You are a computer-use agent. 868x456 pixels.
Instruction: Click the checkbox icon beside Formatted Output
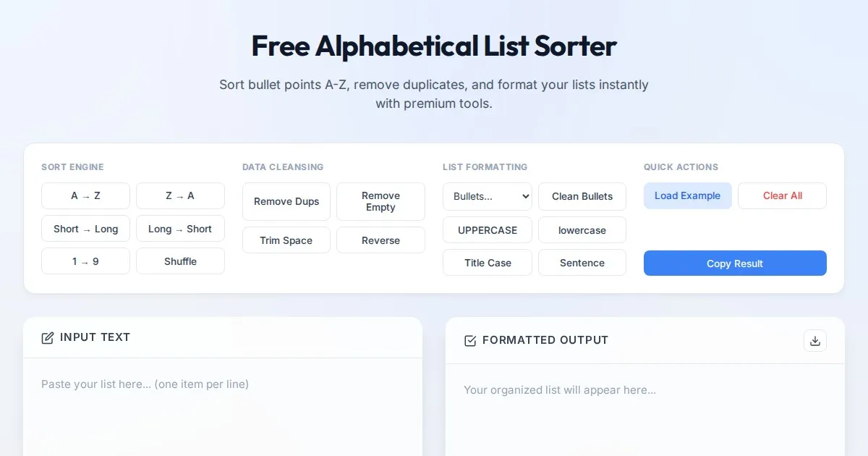(x=470, y=341)
